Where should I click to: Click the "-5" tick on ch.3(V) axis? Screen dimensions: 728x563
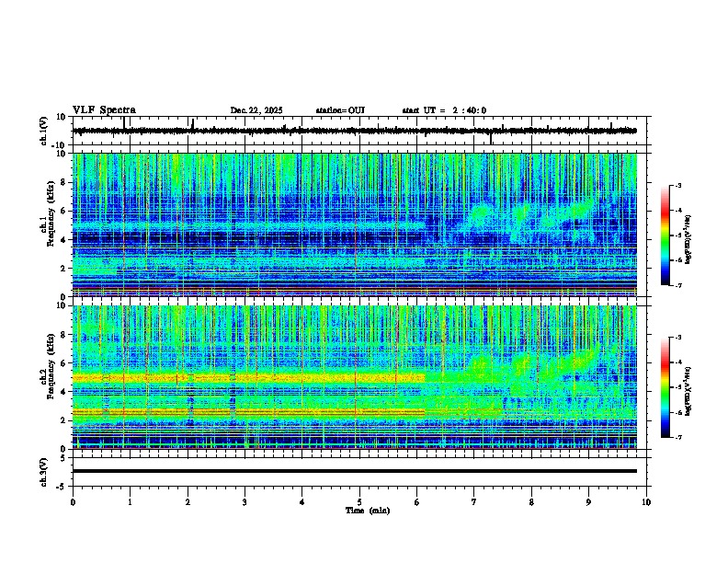63,487
